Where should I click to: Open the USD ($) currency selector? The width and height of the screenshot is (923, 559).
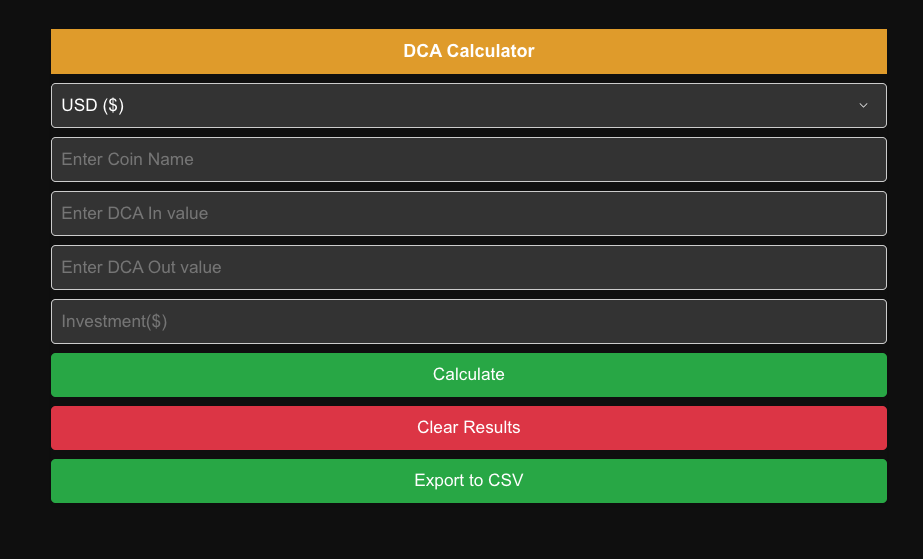468,105
